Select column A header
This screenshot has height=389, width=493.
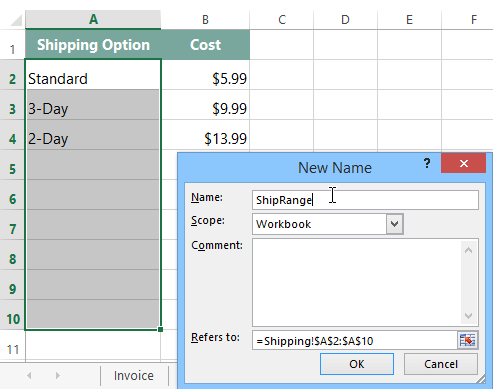click(x=93, y=20)
